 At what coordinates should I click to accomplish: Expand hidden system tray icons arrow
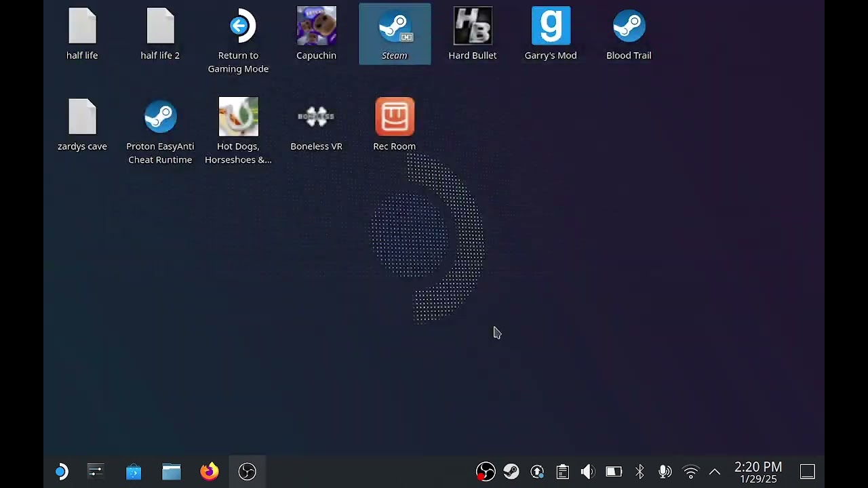click(x=715, y=472)
